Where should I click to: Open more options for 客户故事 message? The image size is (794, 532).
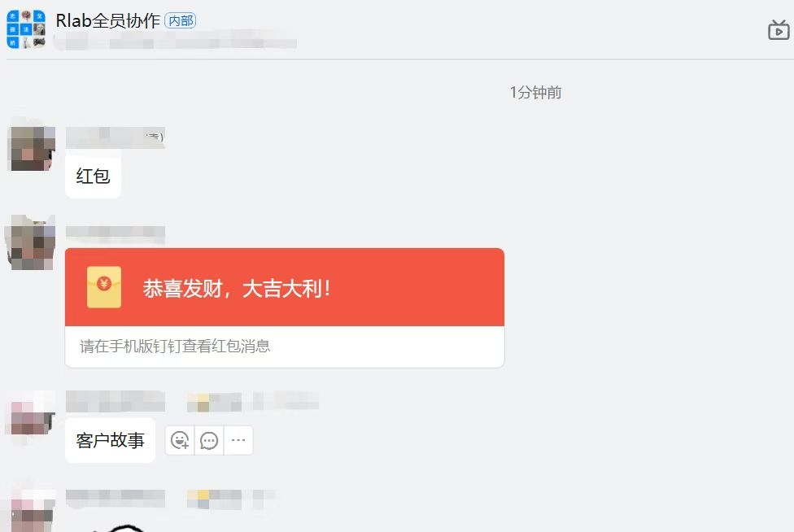[238, 440]
